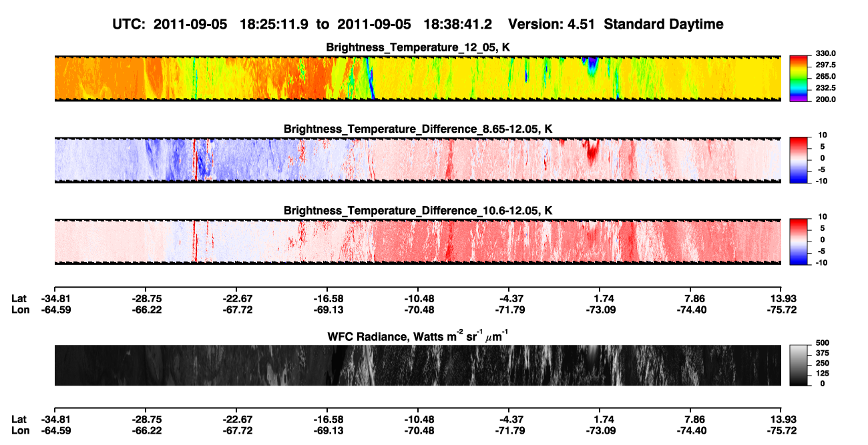Click longitude '-67.72' under the 10.6-12.05 panel
Viewport: 868px width, 445px height.
237,310
